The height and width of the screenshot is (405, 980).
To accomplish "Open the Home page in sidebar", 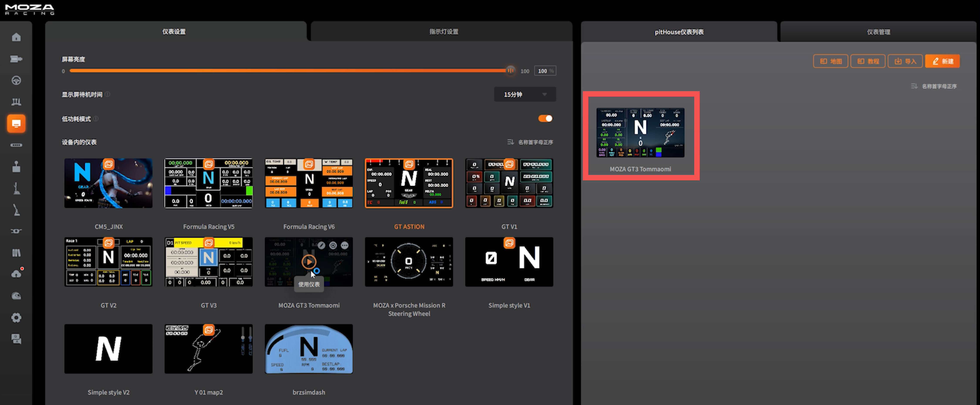I will (x=16, y=37).
